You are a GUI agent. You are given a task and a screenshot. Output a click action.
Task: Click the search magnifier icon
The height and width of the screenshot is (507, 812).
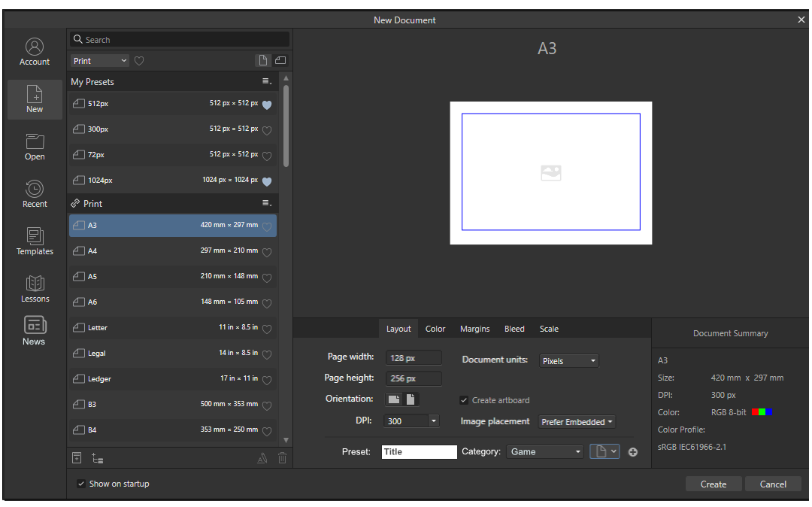pyautogui.click(x=77, y=39)
